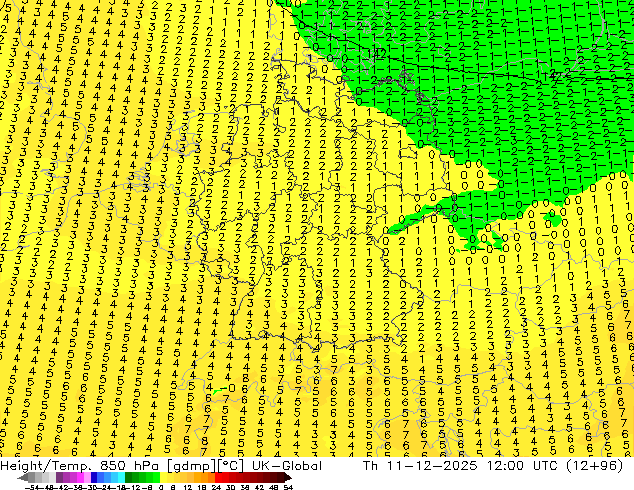Click the pure yellow legend swatch

(x=163, y=478)
